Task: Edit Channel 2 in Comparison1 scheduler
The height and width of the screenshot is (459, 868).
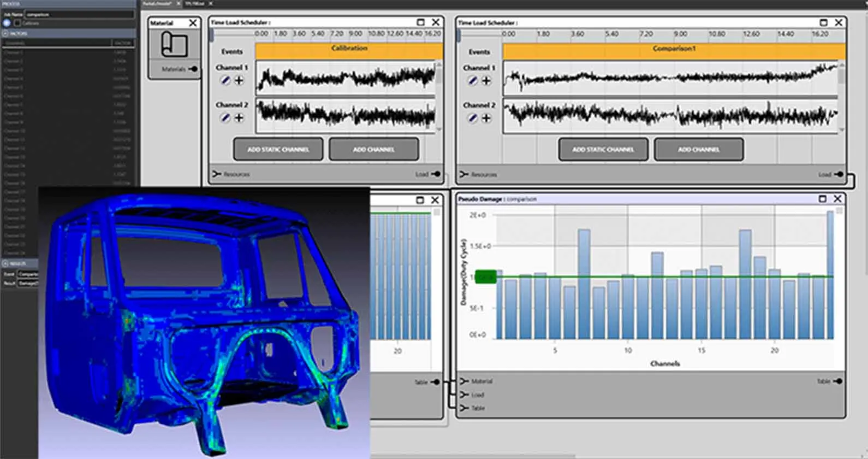Action: [x=472, y=118]
